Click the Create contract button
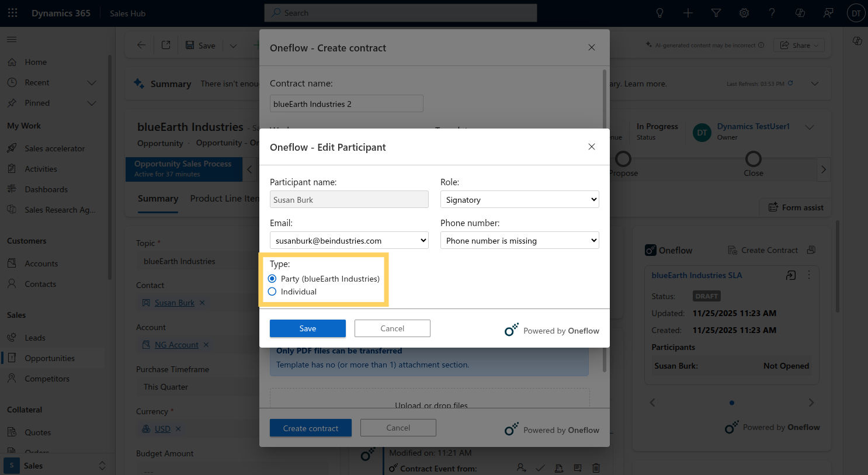Viewport: 868px width, 475px height. (311, 428)
